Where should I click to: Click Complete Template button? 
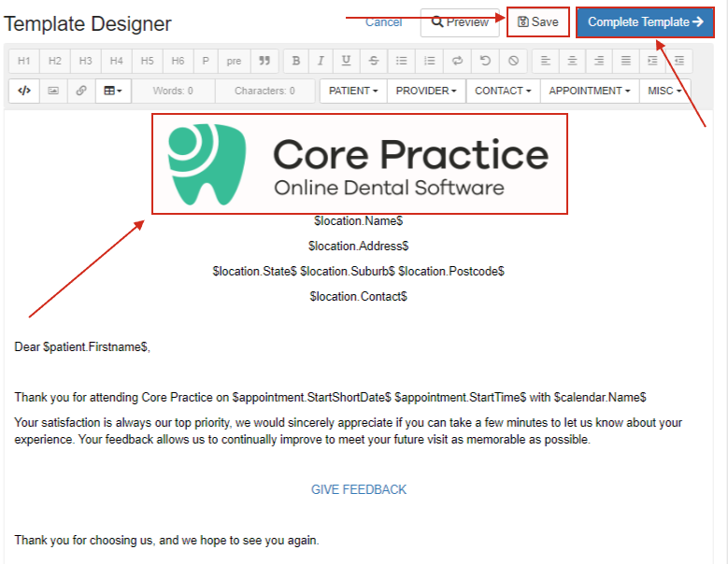[x=645, y=21]
